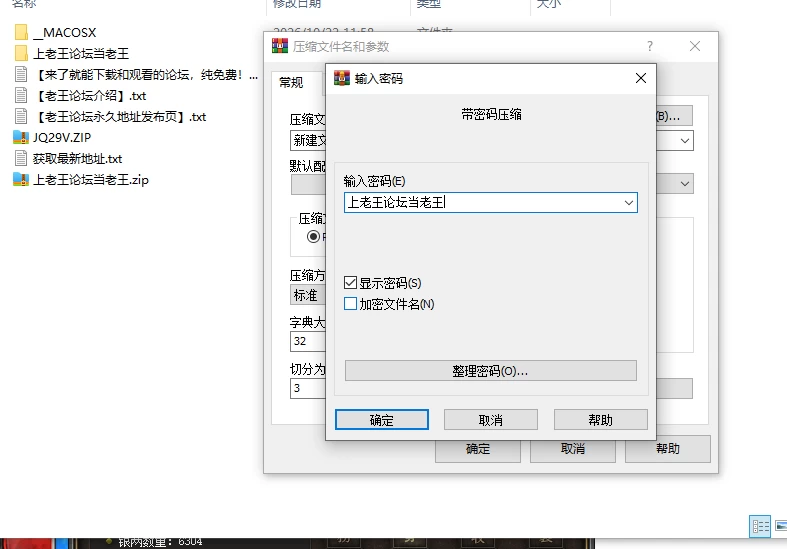This screenshot has width=787, height=549.
Task: Select file name 上老王论坛当老王.zip
Action: (91, 180)
